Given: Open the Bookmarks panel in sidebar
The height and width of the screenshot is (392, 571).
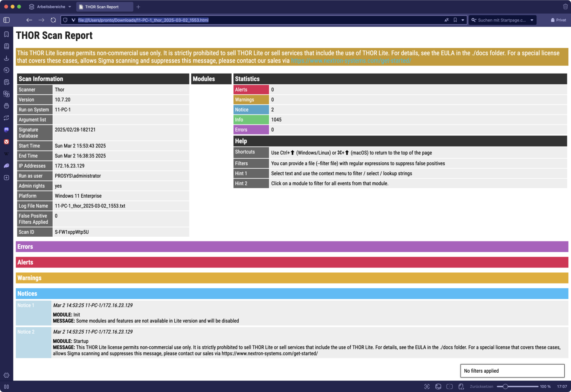Looking at the screenshot, I should tap(6, 34).
